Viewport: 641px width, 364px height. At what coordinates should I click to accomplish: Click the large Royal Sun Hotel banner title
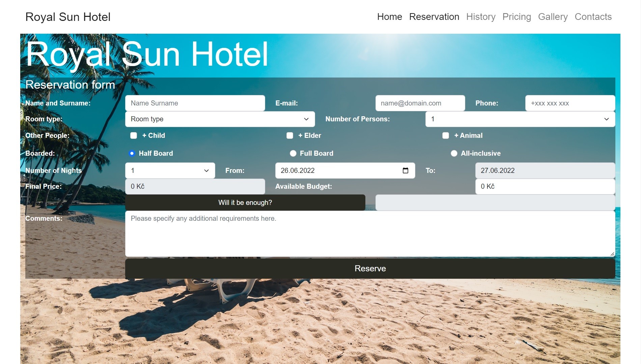pos(147,55)
